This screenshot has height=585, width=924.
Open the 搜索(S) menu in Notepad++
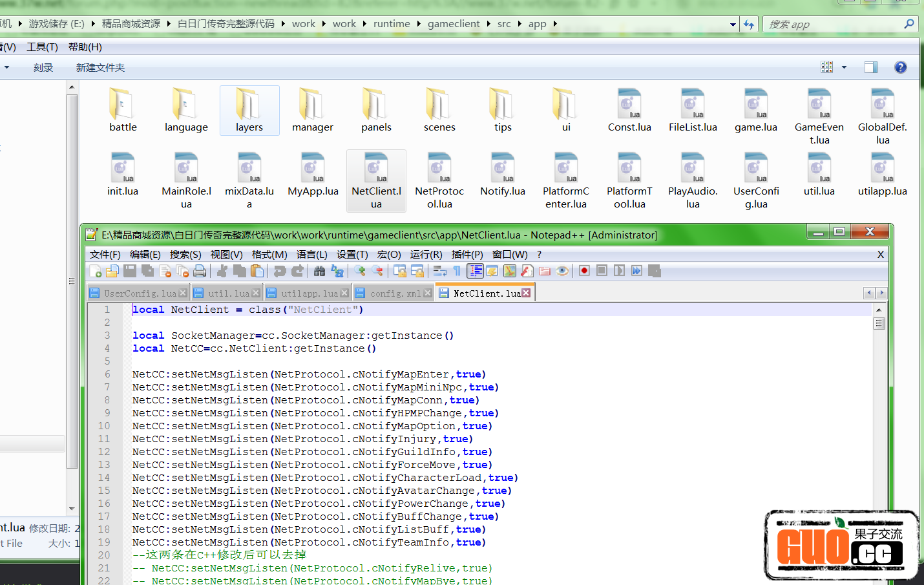pos(185,255)
